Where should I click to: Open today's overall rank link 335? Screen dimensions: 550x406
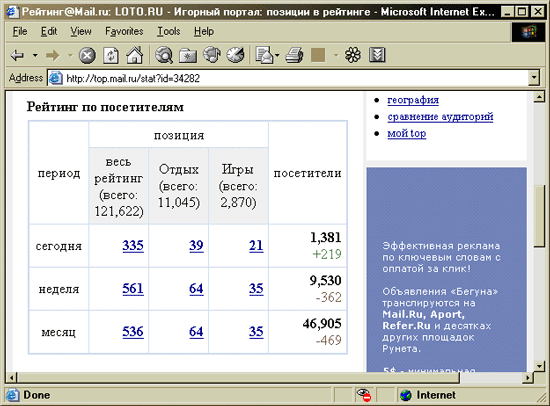pos(133,245)
